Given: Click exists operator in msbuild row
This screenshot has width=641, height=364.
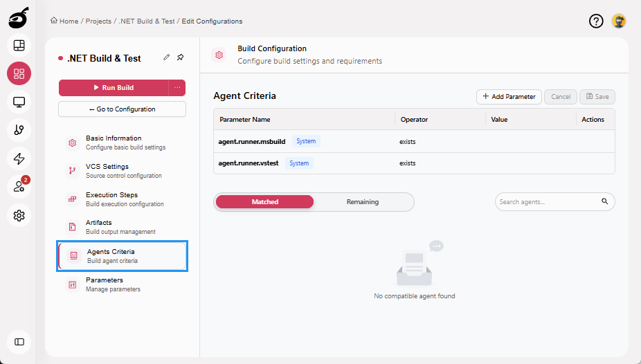Looking at the screenshot, I should pyautogui.click(x=408, y=142).
